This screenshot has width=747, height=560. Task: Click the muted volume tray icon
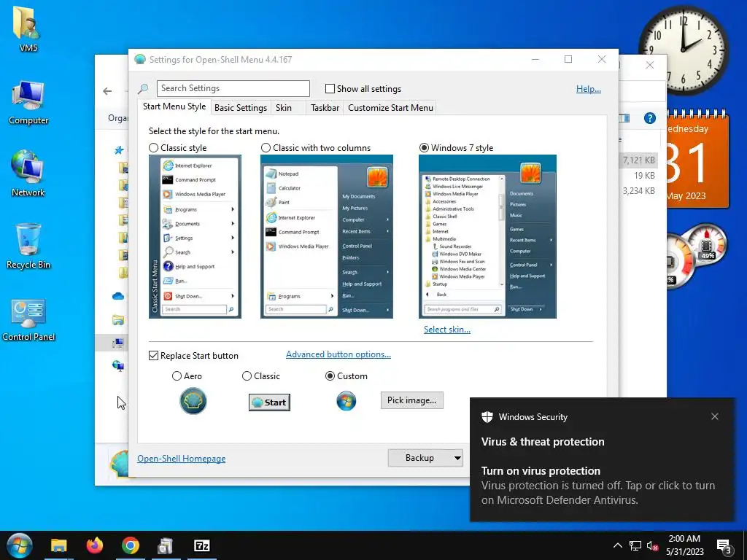click(x=653, y=545)
